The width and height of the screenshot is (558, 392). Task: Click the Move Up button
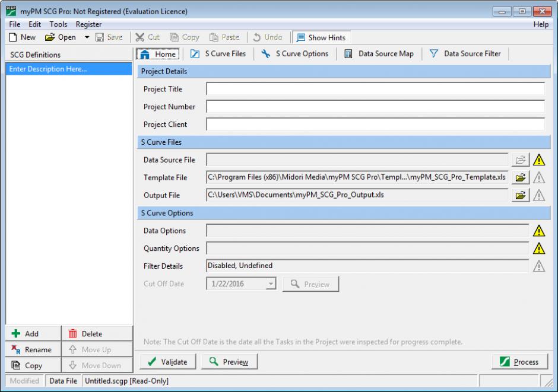point(97,349)
